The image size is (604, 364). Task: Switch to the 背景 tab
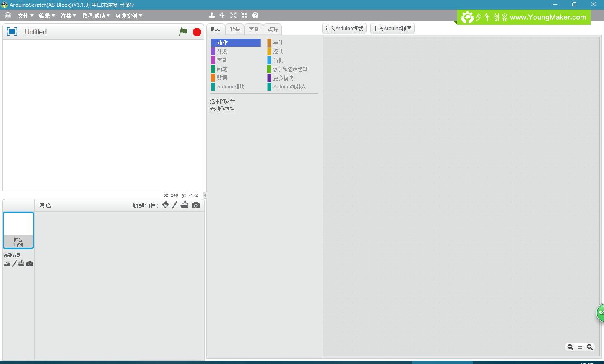(x=235, y=29)
